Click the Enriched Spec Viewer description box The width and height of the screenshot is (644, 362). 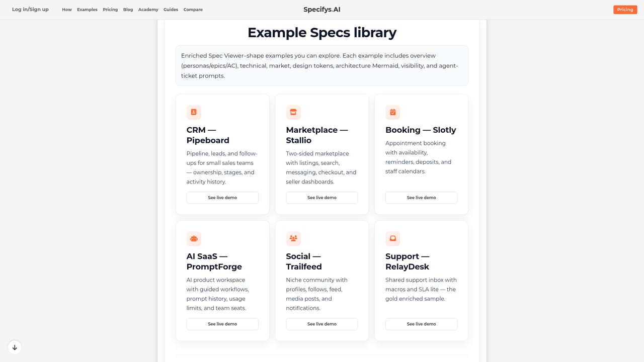pos(322,65)
